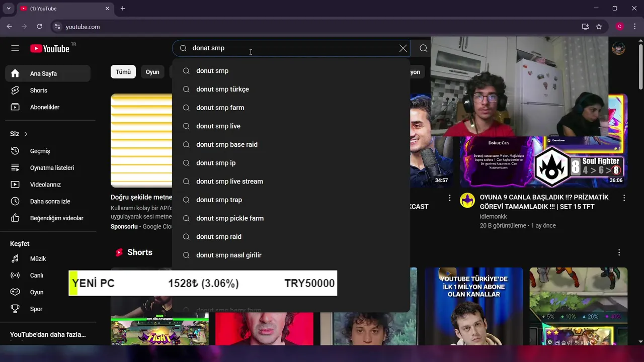This screenshot has width=644, height=362.
Task: Select suggestion "donut smp türkçe"
Action: tap(291, 89)
